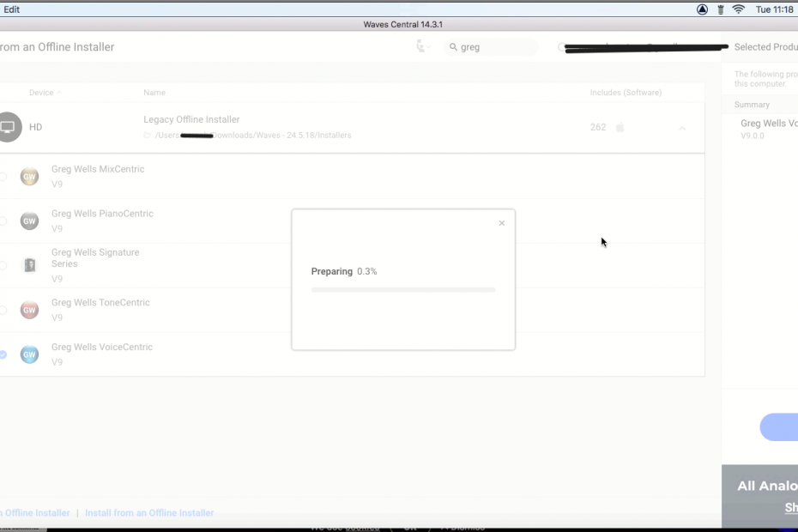Collapse the Legacy Offline Installer row
The height and width of the screenshot is (532, 798).
682,128
